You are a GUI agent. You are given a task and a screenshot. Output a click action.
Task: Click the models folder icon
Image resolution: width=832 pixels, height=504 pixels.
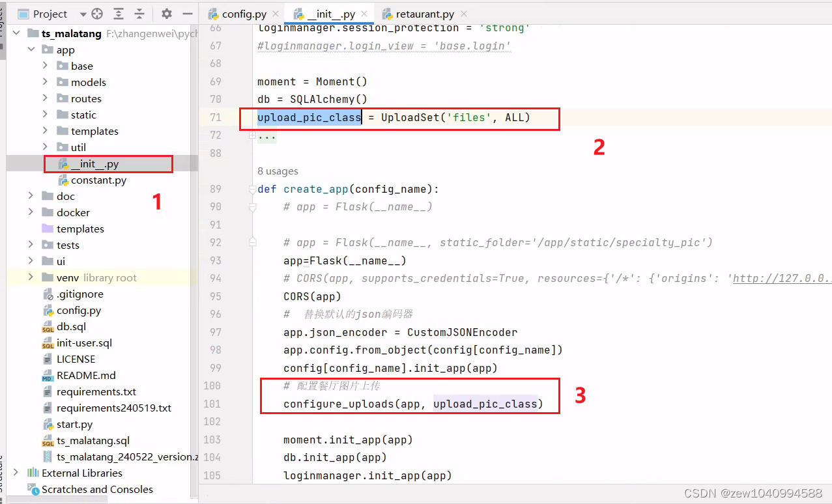[63, 82]
